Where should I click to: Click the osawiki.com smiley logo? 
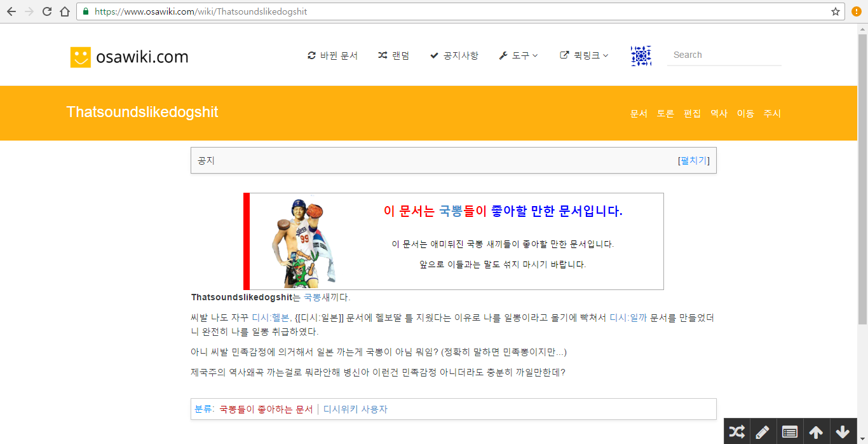click(x=81, y=57)
